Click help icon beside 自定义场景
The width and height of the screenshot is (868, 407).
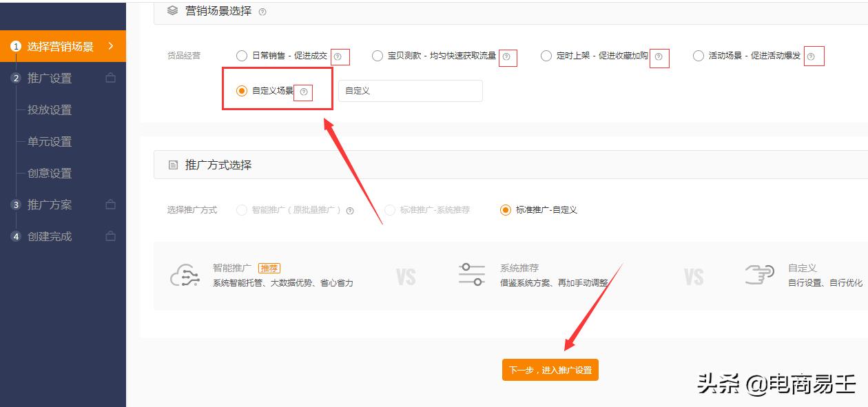(x=305, y=91)
